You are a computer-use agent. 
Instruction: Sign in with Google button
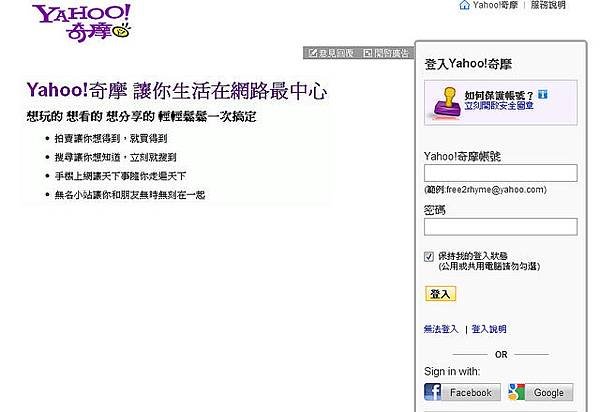[541, 392]
